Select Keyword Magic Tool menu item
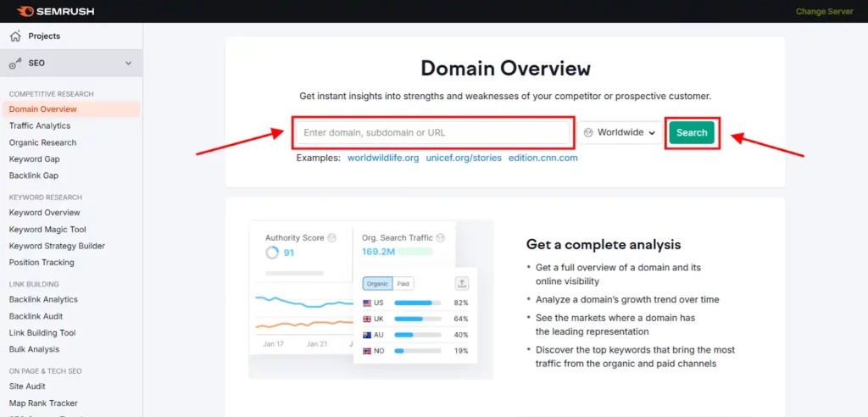This screenshot has width=868, height=417. (x=47, y=230)
